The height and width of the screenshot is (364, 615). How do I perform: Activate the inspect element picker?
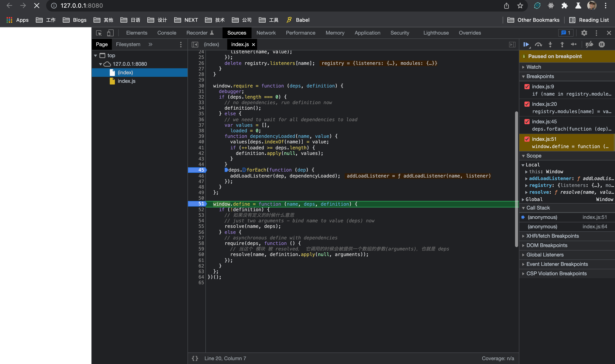(x=99, y=33)
